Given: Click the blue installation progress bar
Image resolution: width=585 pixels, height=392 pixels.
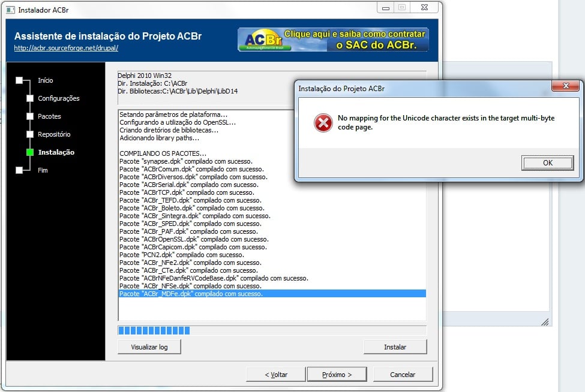Looking at the screenshot, I should pyautogui.click(x=272, y=330).
